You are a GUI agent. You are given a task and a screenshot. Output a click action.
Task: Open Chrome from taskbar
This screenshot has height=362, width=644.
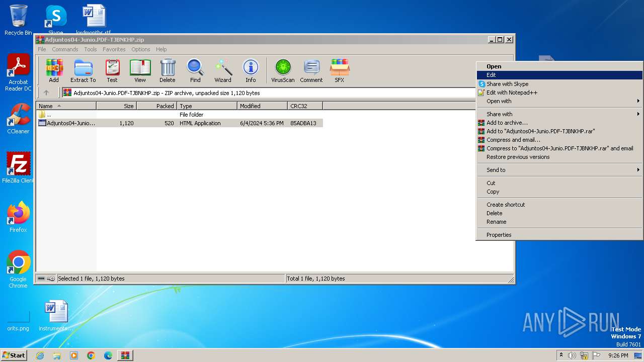91,355
